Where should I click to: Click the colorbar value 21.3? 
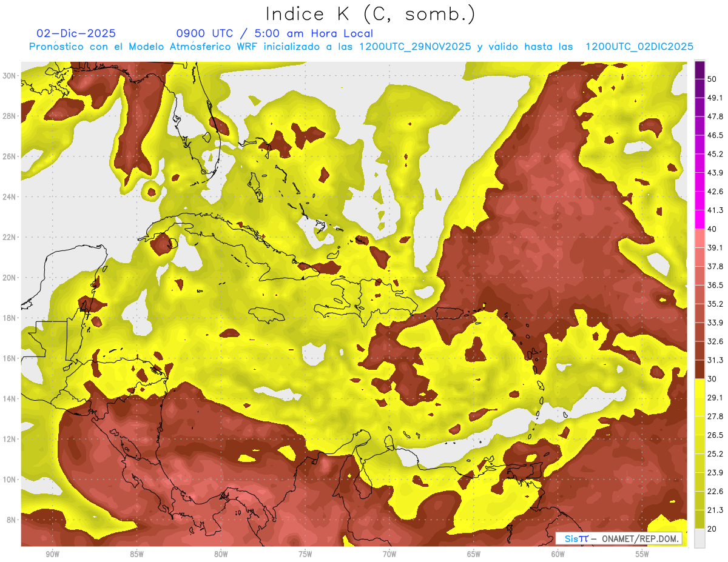coord(716,510)
